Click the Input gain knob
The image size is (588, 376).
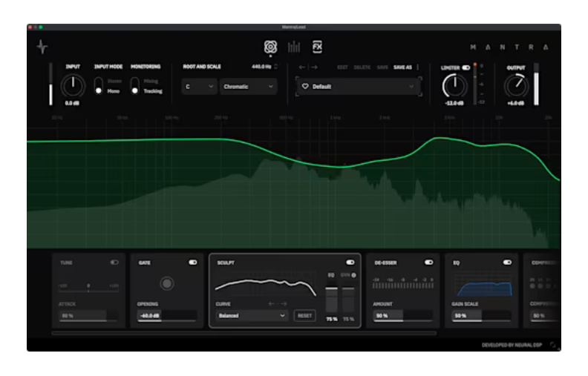pos(73,86)
